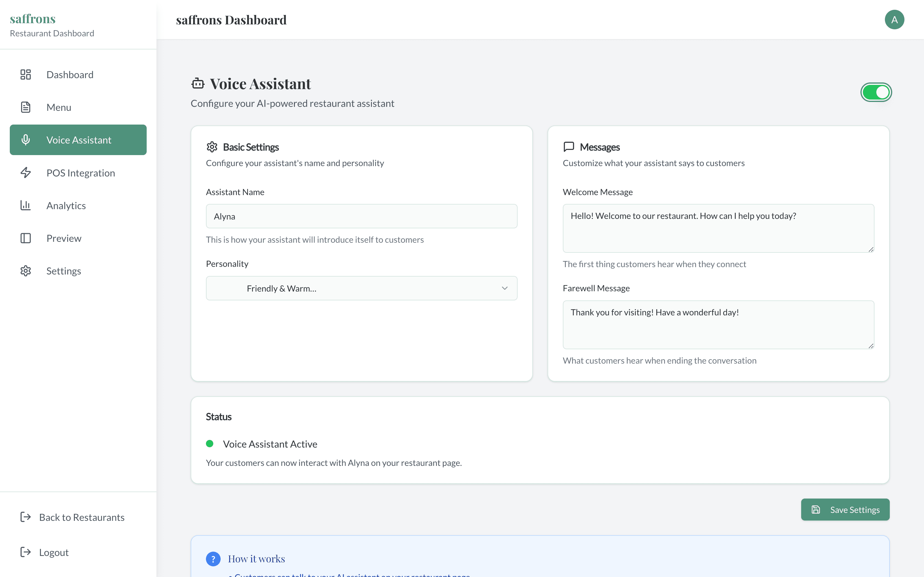
Task: Click the Assistant Name input field
Action: pos(361,216)
